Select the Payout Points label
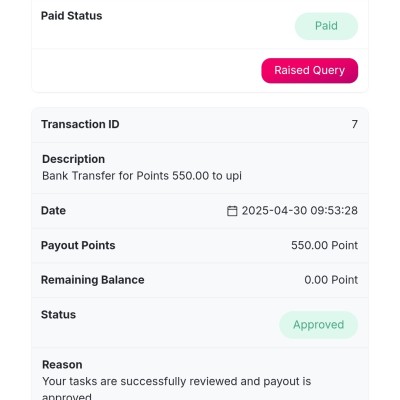The width and height of the screenshot is (400, 400). point(78,245)
